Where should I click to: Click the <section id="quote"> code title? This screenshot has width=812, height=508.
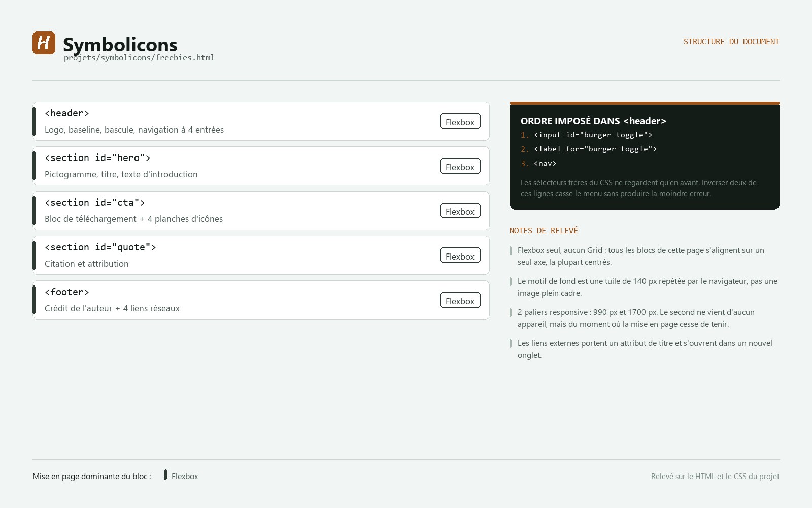click(100, 247)
